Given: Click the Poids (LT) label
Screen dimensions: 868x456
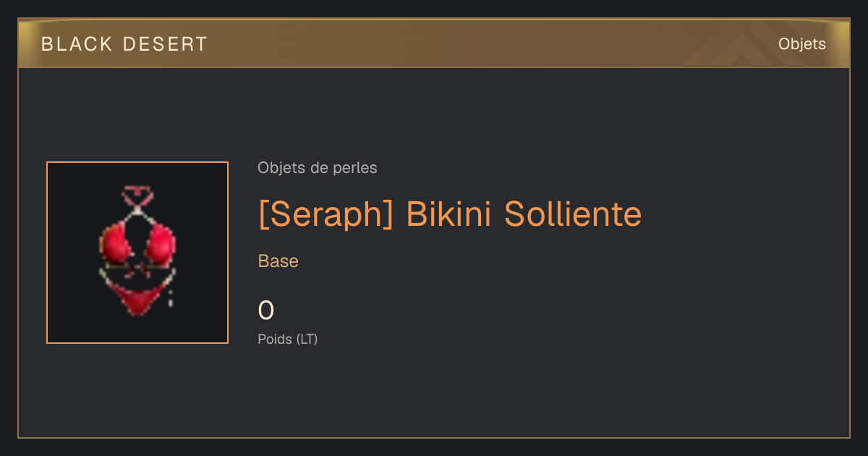Looking at the screenshot, I should point(288,339).
